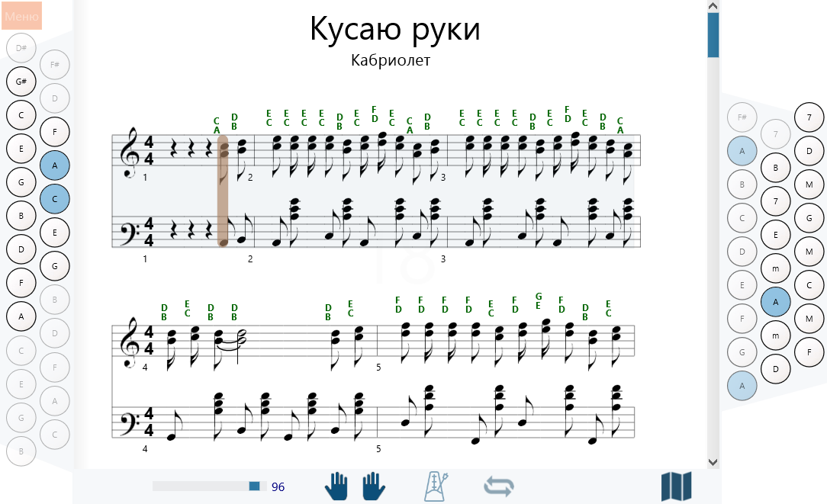Click the highlighted A between two m buttons
The image size is (827, 504).
pos(775,302)
